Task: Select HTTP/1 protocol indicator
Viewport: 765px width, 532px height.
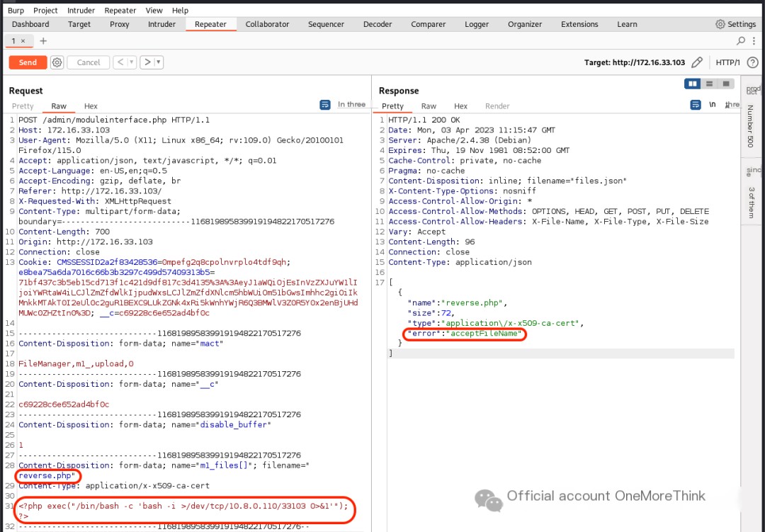Action: 727,62
